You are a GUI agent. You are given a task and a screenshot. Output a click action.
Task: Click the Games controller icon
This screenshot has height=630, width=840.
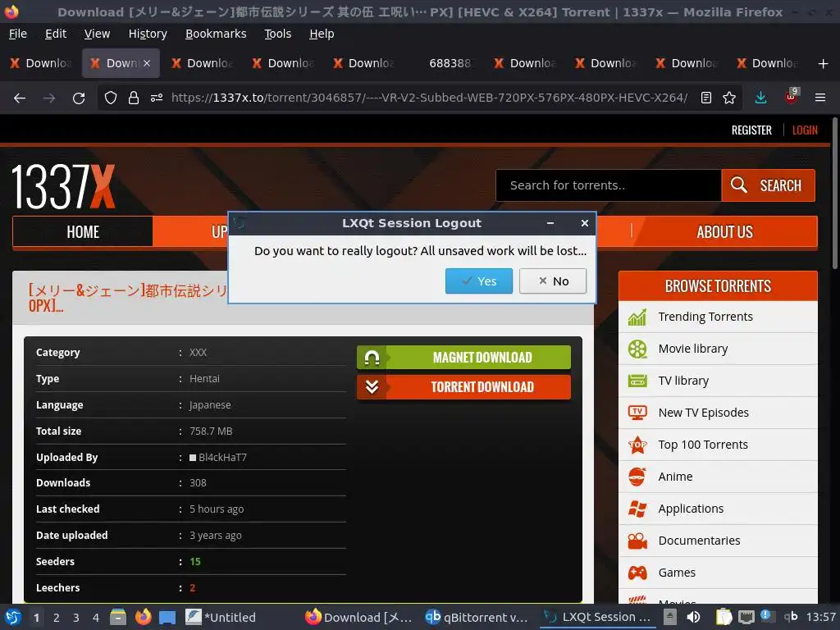tap(637, 573)
